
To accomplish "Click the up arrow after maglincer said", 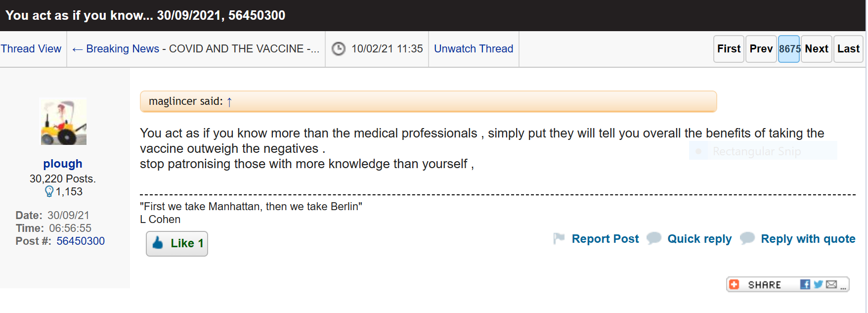I will click(x=229, y=102).
